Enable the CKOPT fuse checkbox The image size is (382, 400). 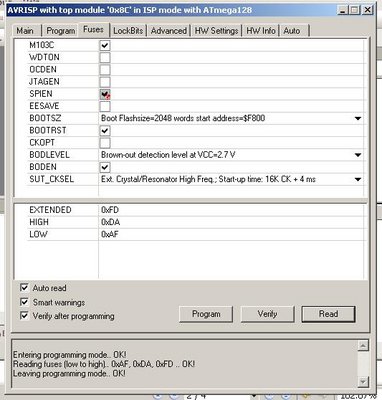tap(105, 143)
